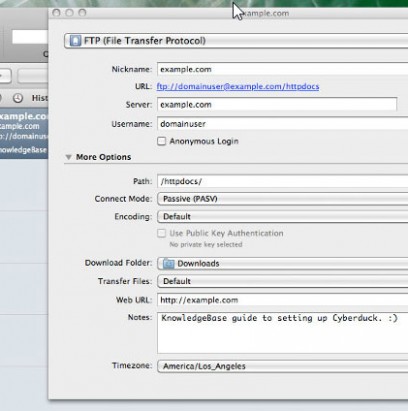Viewport: 408px width, 411px height.
Task: Open the Connect Mode Passive (PASV) dropdown
Action: (x=283, y=199)
